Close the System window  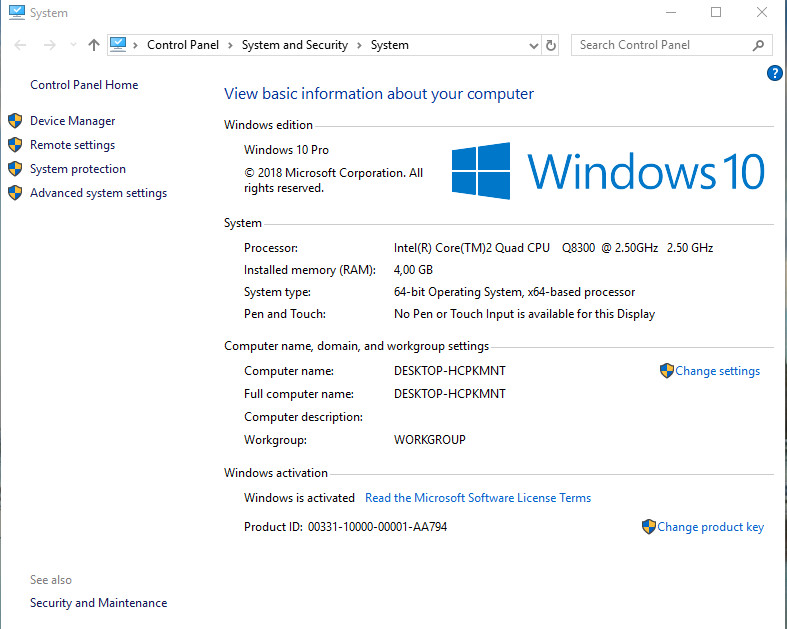tap(762, 13)
